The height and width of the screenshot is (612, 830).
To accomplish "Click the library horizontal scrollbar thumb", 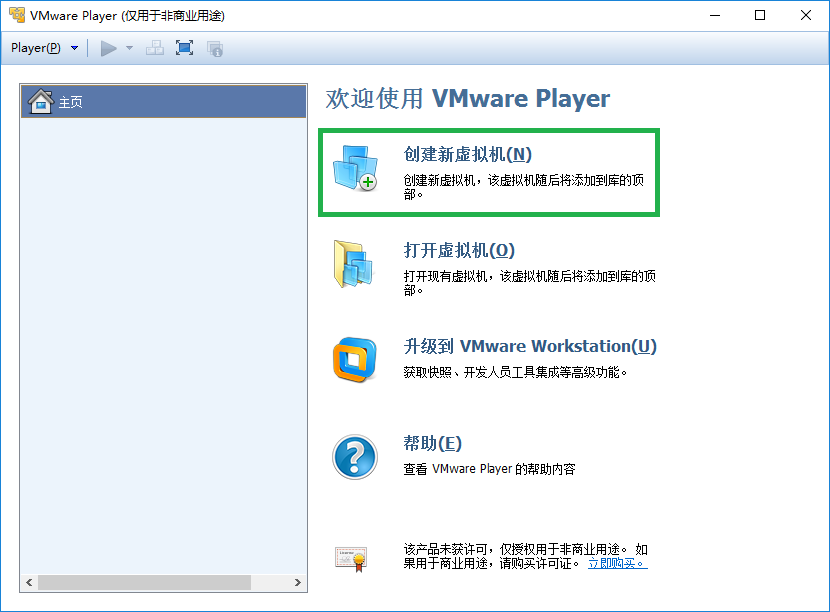I will coord(144,582).
